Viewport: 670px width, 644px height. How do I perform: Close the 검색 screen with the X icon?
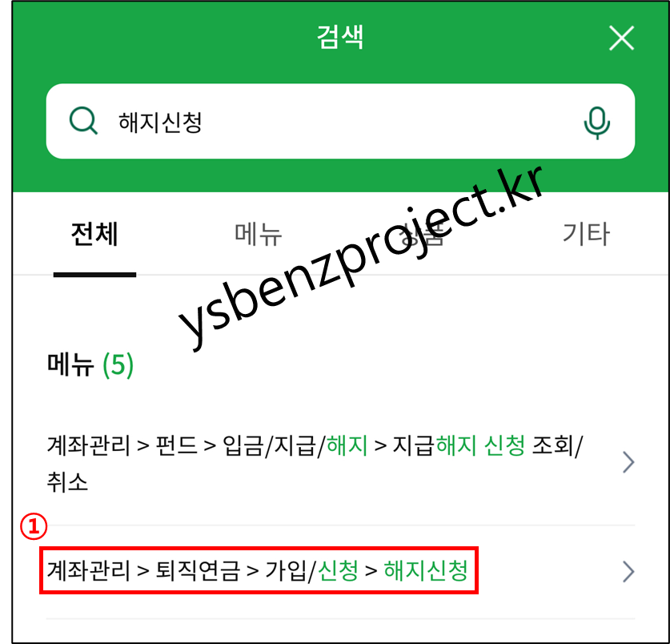click(621, 38)
